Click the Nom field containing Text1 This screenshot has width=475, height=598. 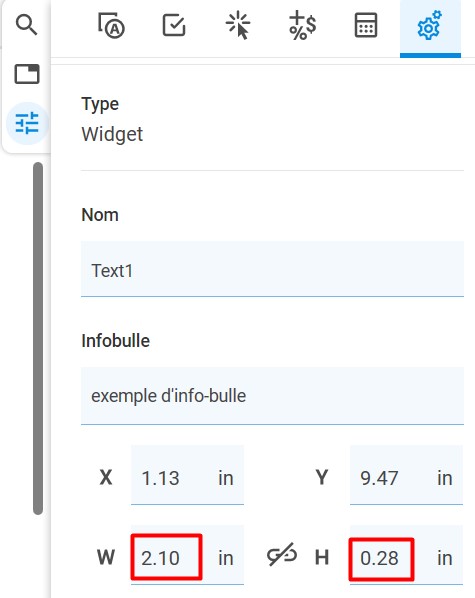(272, 269)
